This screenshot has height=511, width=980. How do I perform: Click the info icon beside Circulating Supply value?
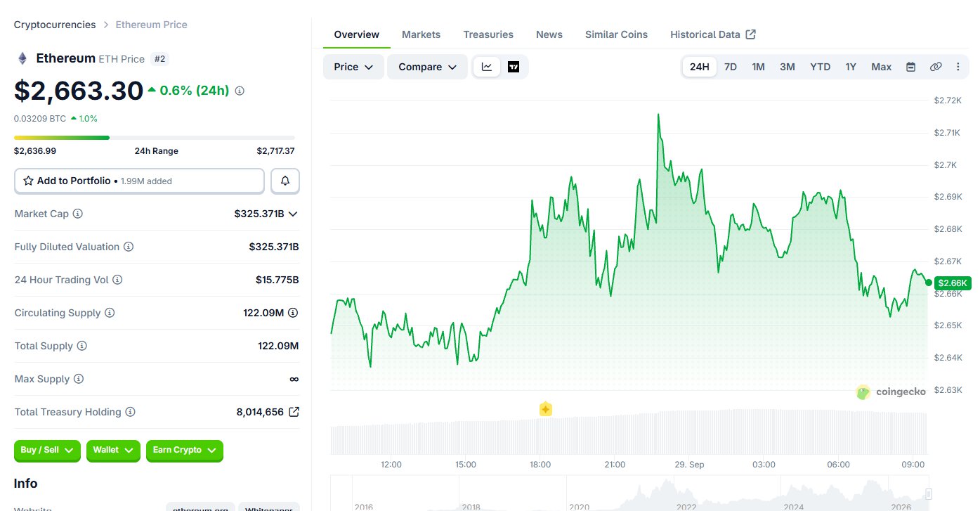[293, 313]
